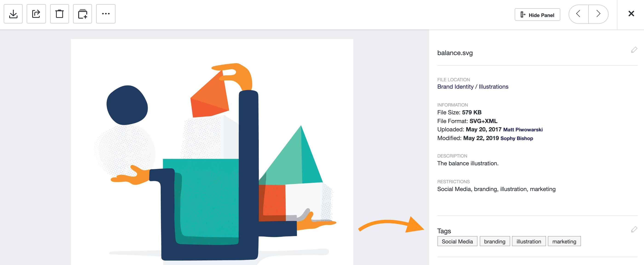Open Matt Piwowarski user link
Image resolution: width=644 pixels, height=265 pixels.
click(x=523, y=130)
